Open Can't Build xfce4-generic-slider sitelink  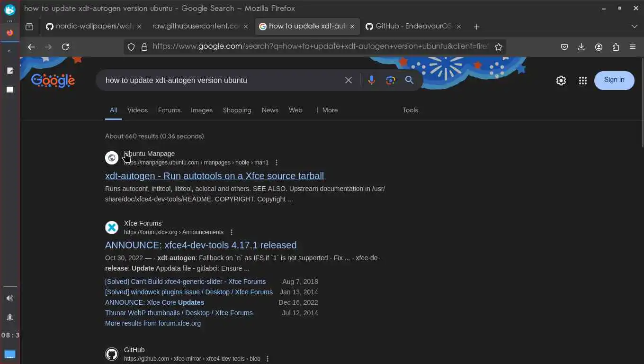185,282
